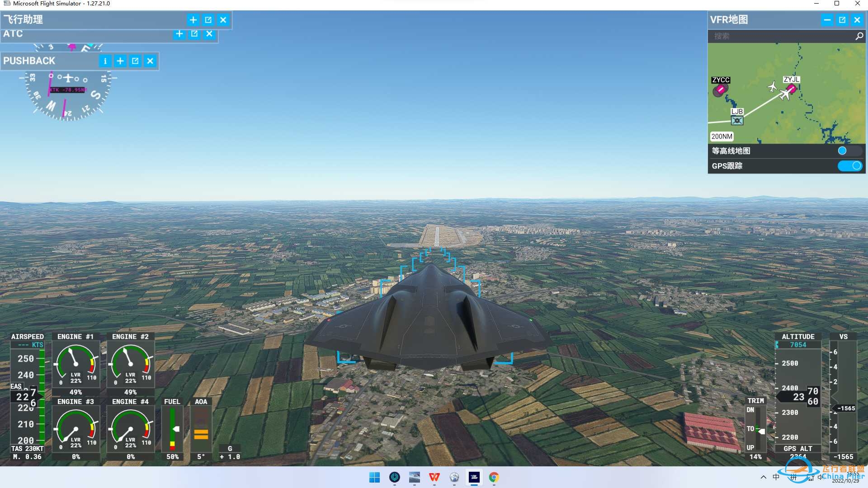Toggle the GPS跟踪 switch
Image resolution: width=868 pixels, height=488 pixels.
pos(849,166)
